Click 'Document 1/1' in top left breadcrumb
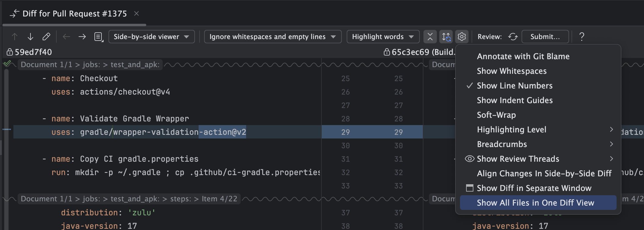The width and height of the screenshot is (644, 230). [46, 65]
